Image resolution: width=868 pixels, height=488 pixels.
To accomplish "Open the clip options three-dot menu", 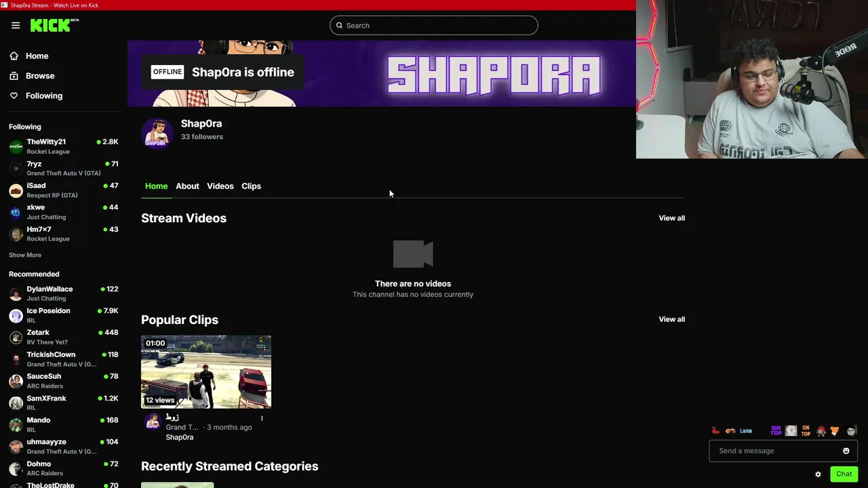I will pos(262,418).
